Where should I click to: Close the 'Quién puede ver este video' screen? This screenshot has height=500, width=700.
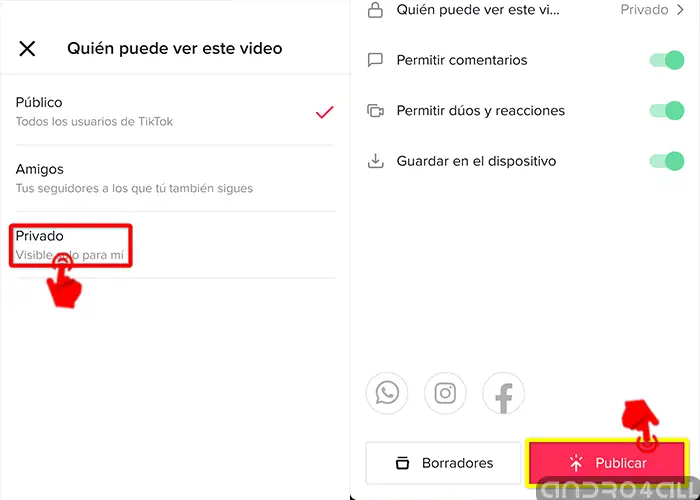pos(27,48)
